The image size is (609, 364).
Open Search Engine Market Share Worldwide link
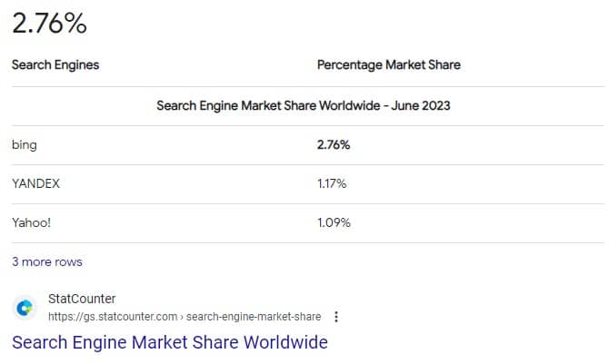[170, 342]
